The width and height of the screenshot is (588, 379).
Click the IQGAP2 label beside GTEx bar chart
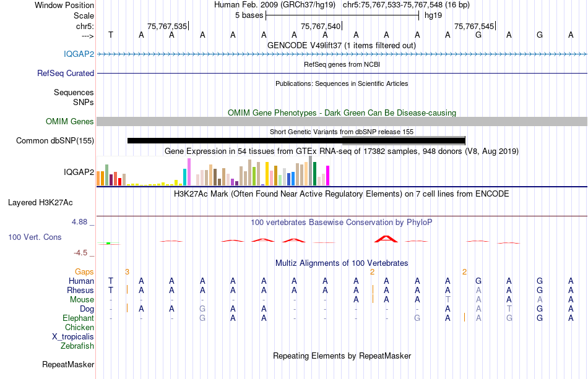tap(79, 172)
